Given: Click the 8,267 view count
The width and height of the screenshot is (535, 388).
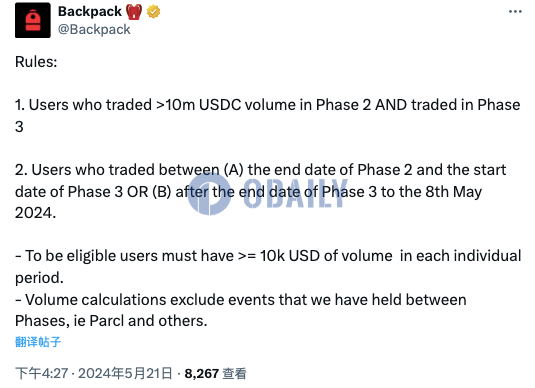Looking at the screenshot, I should [202, 374].
